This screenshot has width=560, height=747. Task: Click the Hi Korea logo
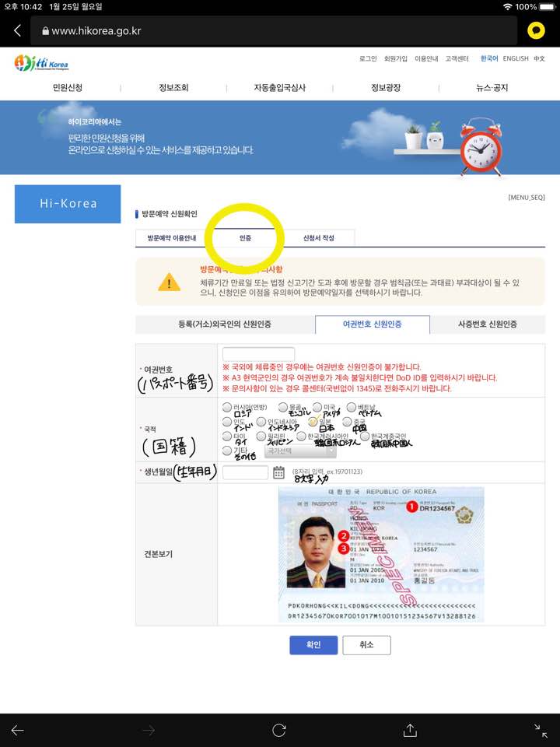[41, 62]
